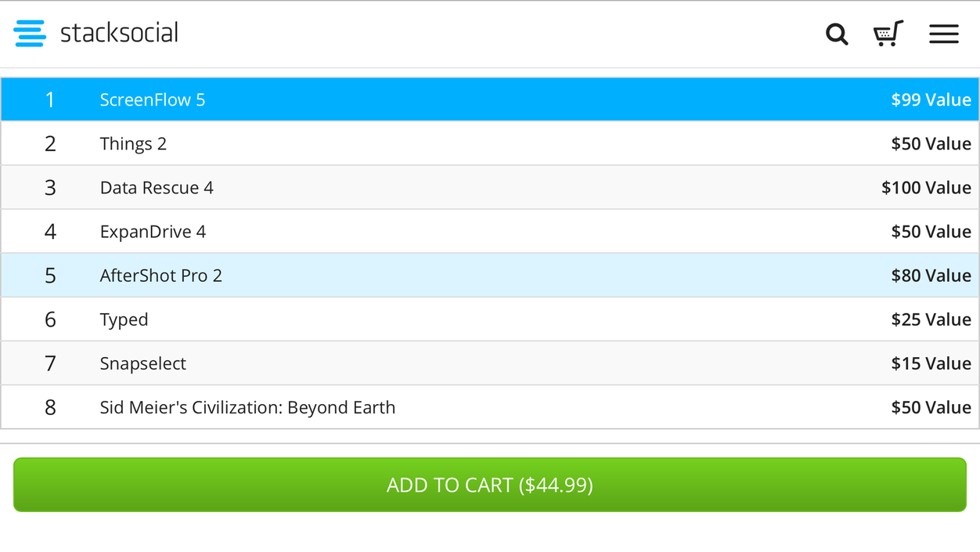This screenshot has width=980, height=552.
Task: Open the Data Rescue 4 entry
Action: coord(157,188)
